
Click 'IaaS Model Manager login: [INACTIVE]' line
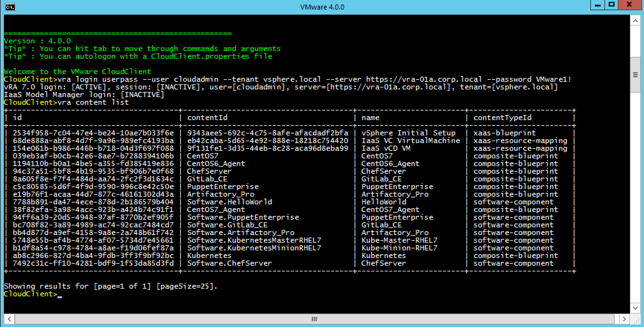(x=84, y=95)
